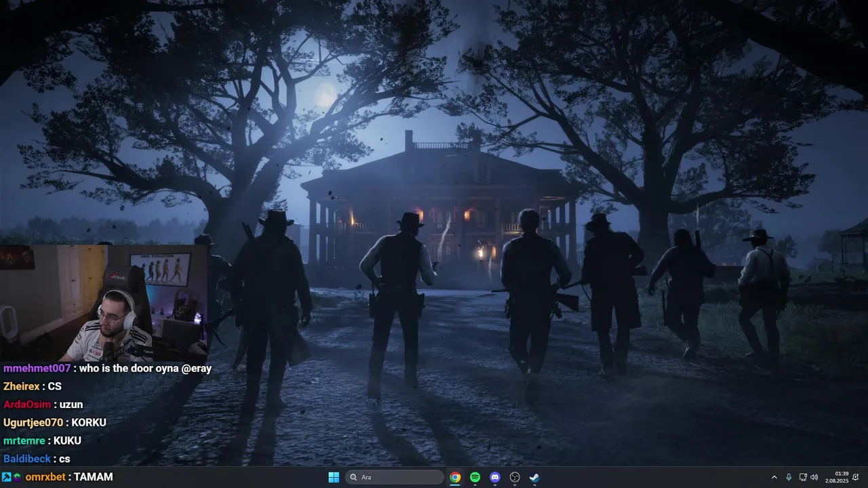Image resolution: width=868 pixels, height=488 pixels.
Task: Click the Baldibeck chat username
Action: (27, 459)
